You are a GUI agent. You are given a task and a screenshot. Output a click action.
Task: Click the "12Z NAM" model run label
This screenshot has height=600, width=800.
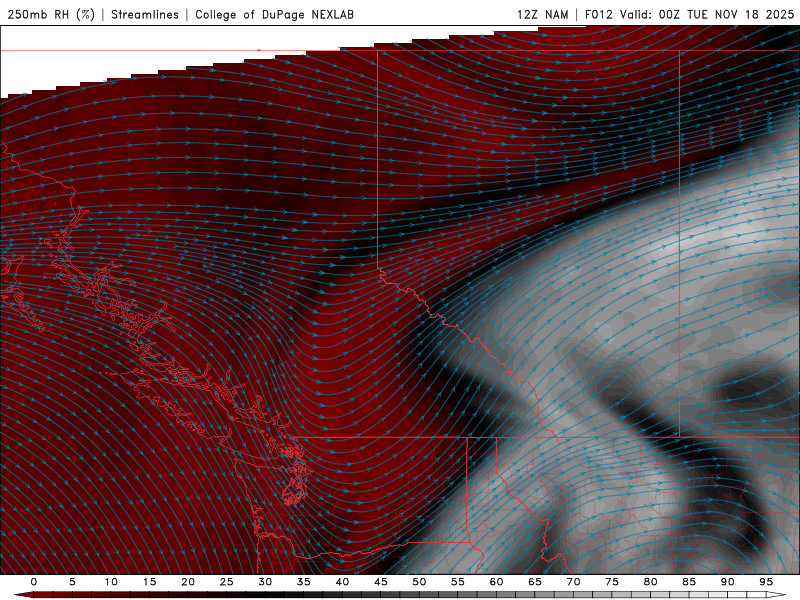click(x=542, y=14)
